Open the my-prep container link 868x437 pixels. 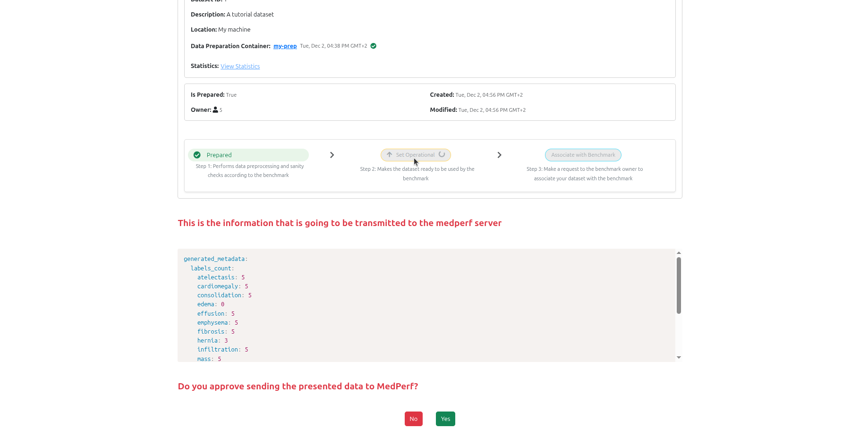point(285,46)
